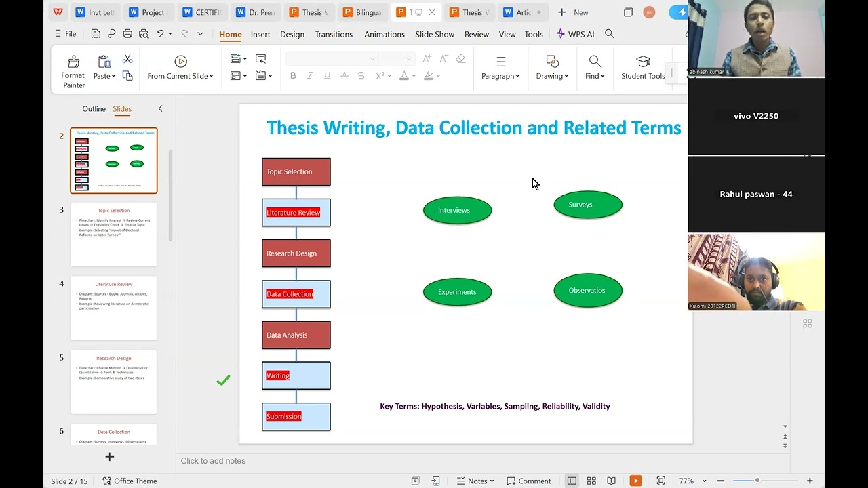Click the Copy icon below scissors
Viewport: 868px width, 488px height.
click(127, 76)
